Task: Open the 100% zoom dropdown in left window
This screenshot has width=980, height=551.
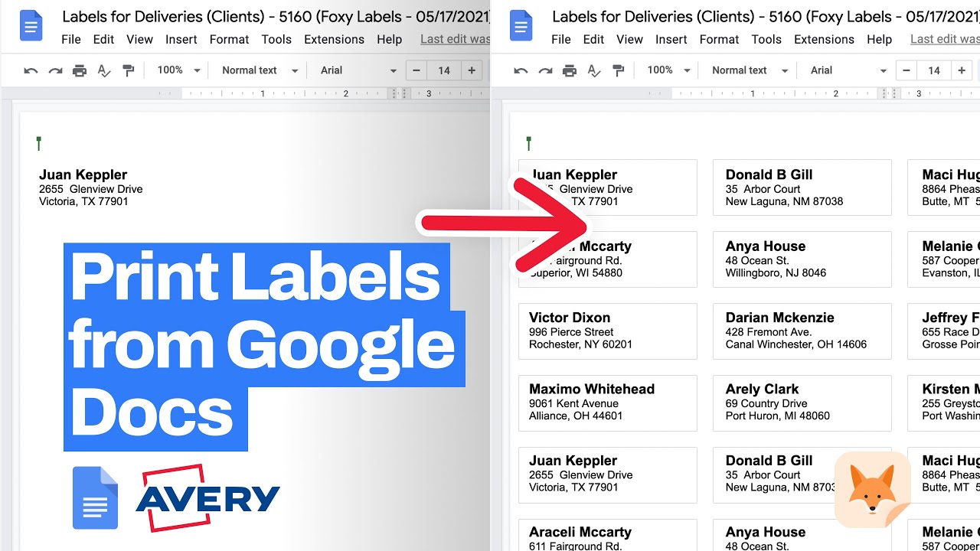Action: (178, 70)
